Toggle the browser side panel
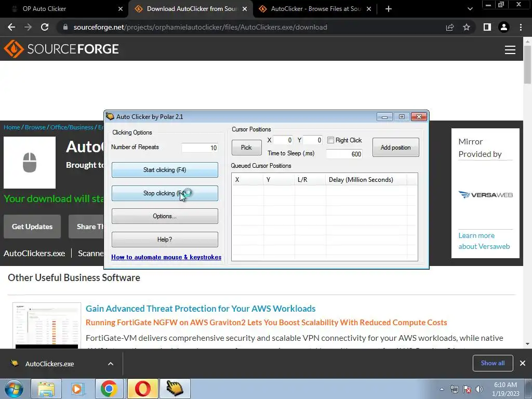The image size is (532, 399). [x=487, y=27]
